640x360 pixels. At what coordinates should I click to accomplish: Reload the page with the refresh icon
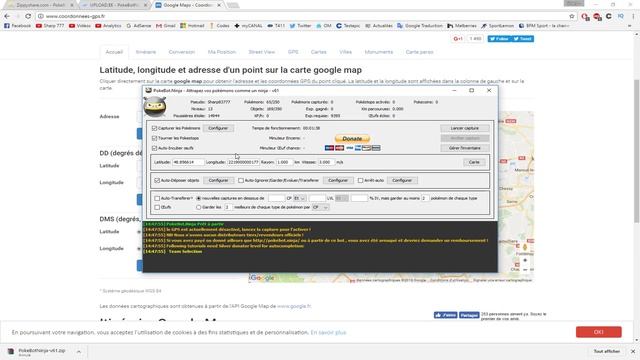(28, 16)
